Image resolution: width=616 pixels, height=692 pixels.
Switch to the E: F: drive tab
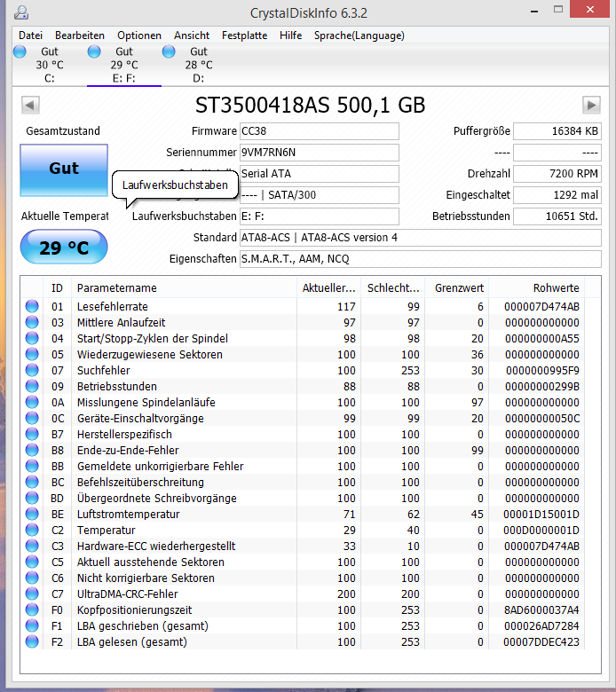(124, 65)
